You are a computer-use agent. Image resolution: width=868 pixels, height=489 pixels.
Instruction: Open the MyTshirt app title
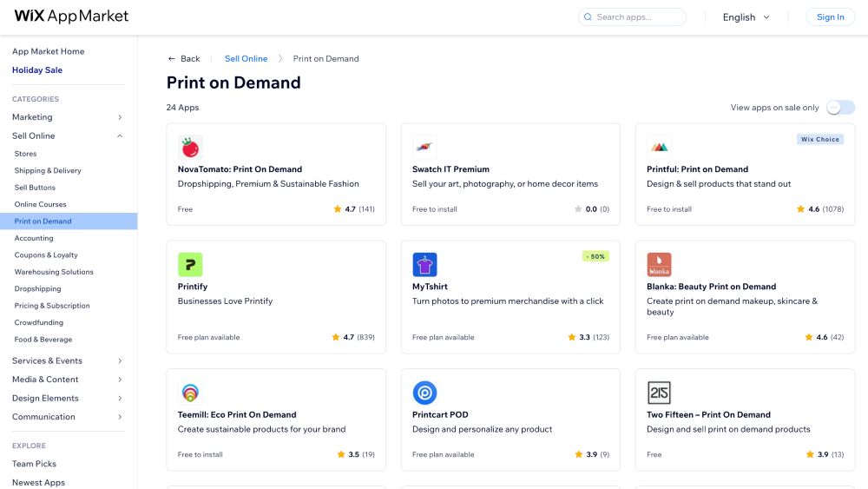[x=430, y=287]
